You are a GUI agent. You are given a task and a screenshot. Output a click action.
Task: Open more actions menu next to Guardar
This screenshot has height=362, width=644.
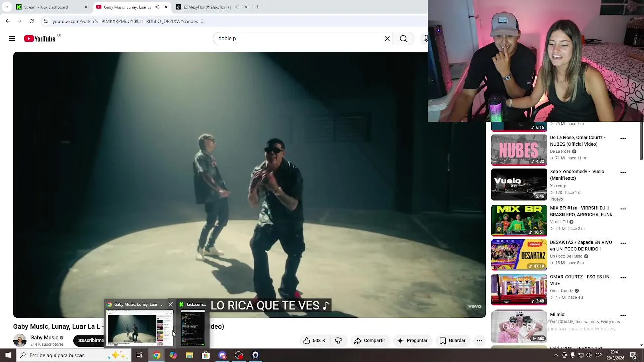click(x=479, y=340)
